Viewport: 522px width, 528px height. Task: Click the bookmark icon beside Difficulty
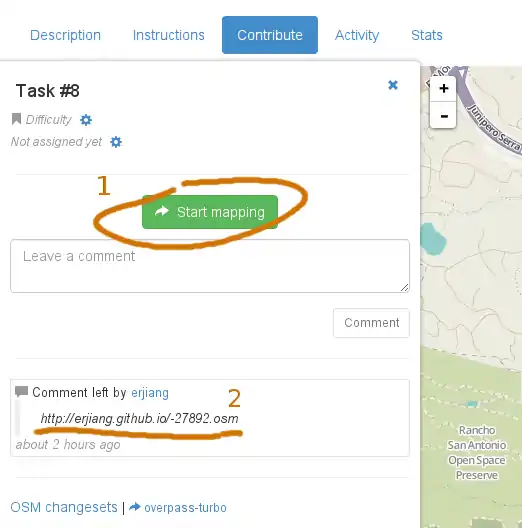tap(16, 119)
